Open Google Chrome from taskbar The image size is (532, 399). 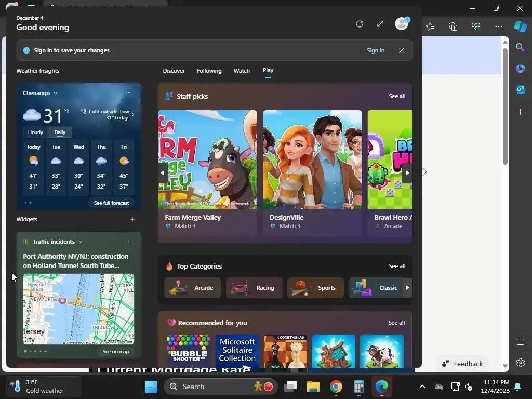click(x=336, y=387)
